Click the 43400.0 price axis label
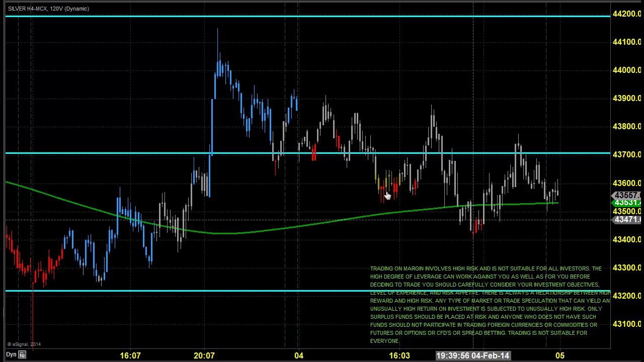The height and width of the screenshot is (362, 644). pos(627,239)
